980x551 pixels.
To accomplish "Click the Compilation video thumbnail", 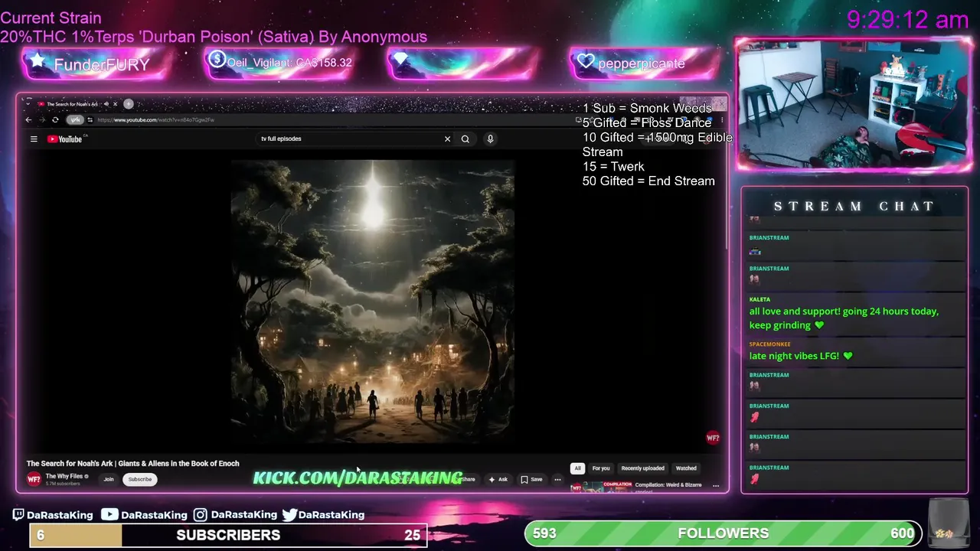I will pos(602,486).
